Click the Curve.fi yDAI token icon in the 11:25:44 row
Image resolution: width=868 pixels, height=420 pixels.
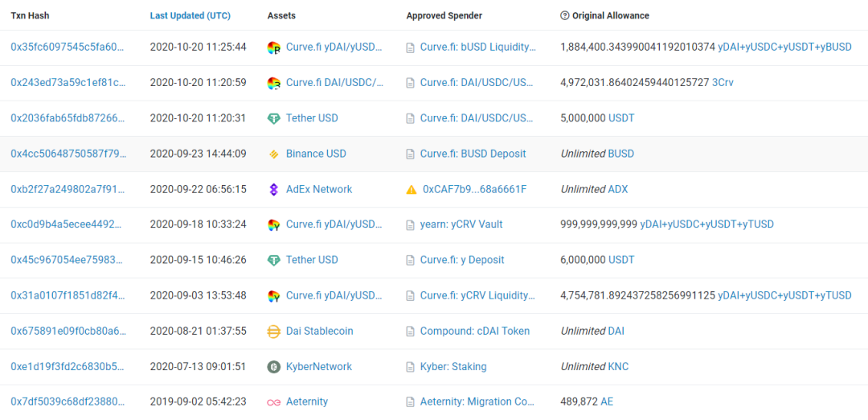(274, 47)
